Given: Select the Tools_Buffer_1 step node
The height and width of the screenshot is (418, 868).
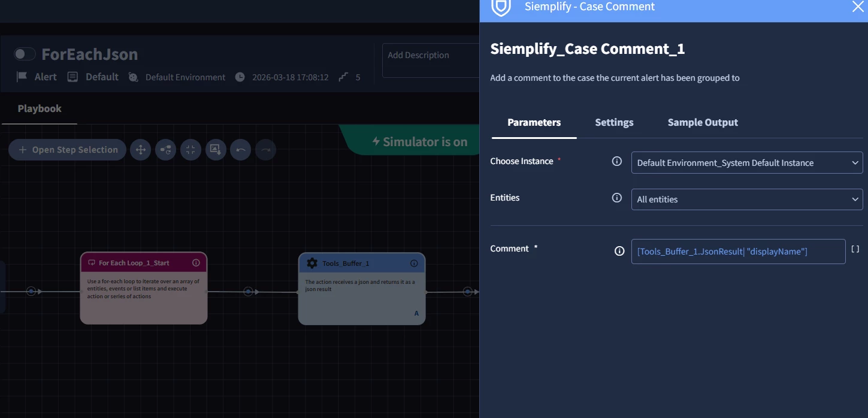Looking at the screenshot, I should [362, 289].
